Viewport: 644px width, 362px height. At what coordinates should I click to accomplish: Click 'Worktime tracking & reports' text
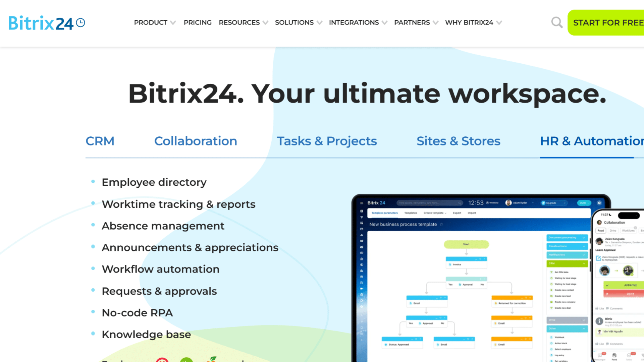click(178, 204)
